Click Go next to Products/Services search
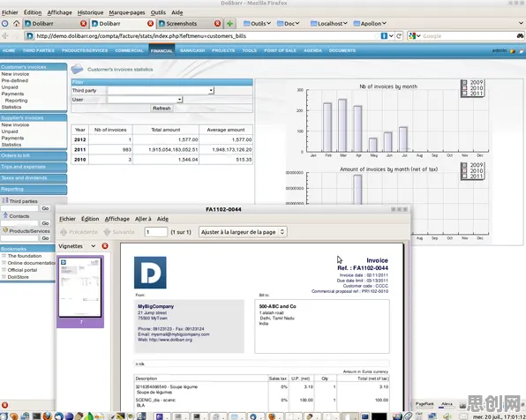The height and width of the screenshot is (420, 526). [x=45, y=238]
